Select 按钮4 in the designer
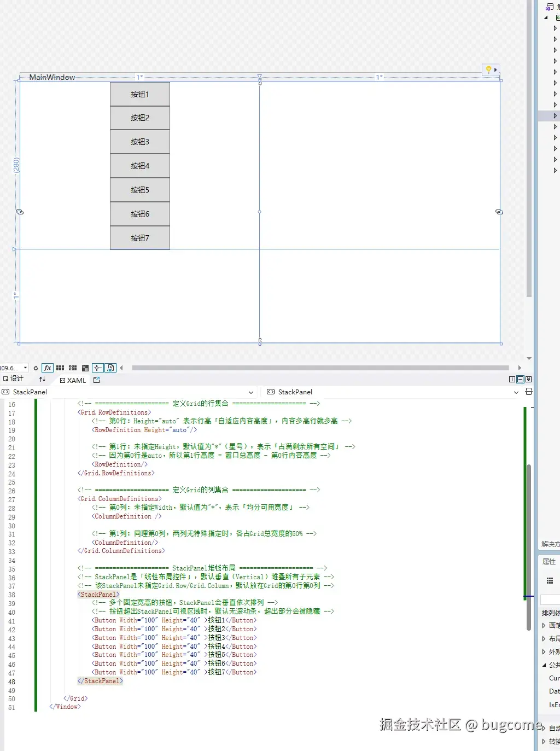The image size is (560, 751). [140, 166]
